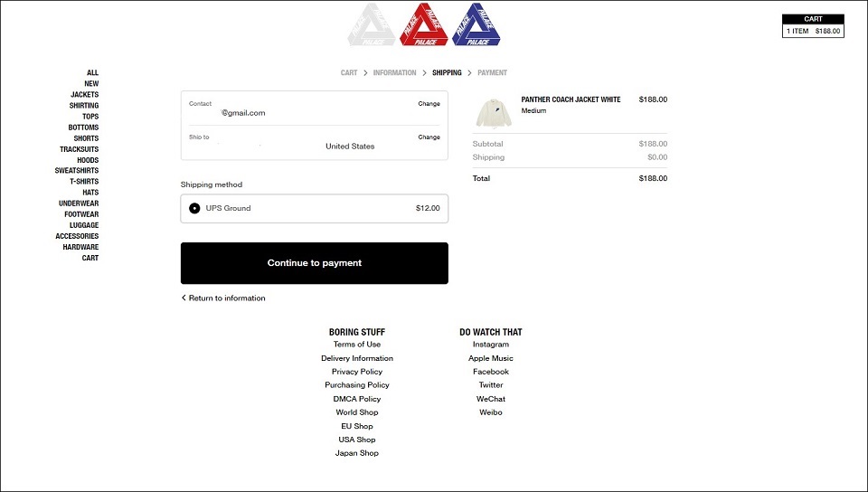The height and width of the screenshot is (492, 868).
Task: Visit the Weibo link
Action: (x=491, y=412)
